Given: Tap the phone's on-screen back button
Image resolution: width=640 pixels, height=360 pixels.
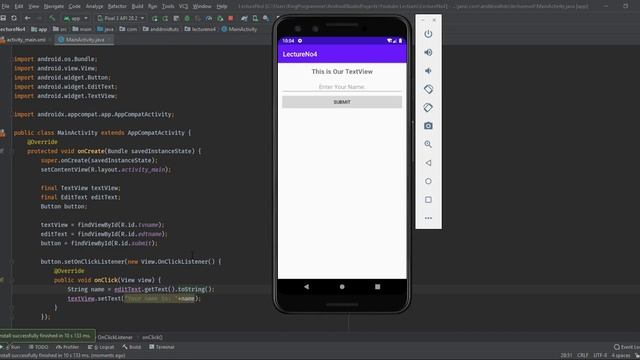Looking at the screenshot, I should pyautogui.click(x=306, y=287).
